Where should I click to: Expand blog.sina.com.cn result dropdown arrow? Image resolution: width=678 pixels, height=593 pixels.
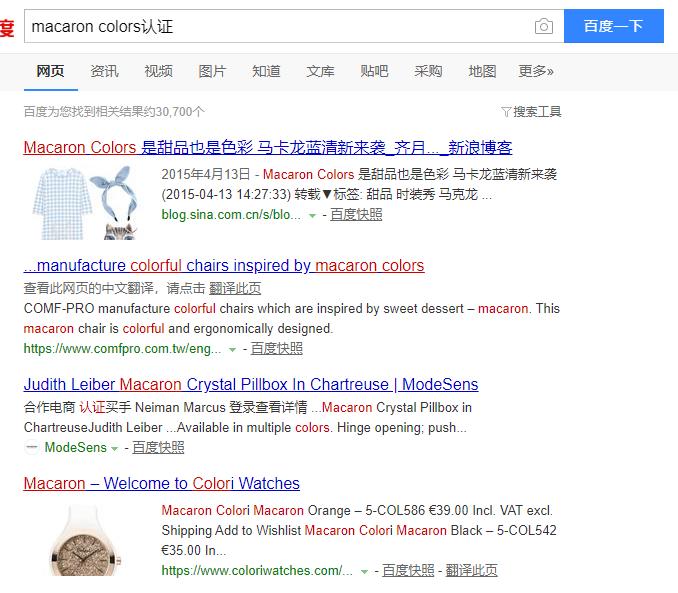(x=312, y=215)
